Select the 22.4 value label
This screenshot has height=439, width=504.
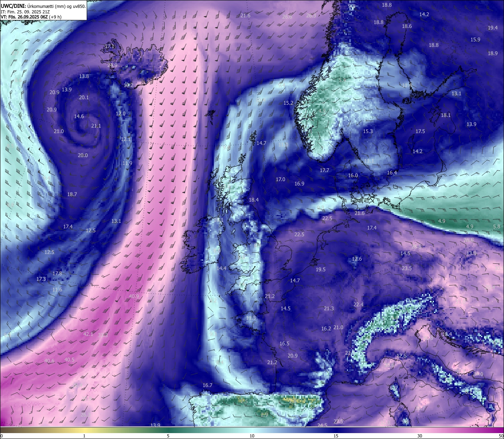pos(358,304)
